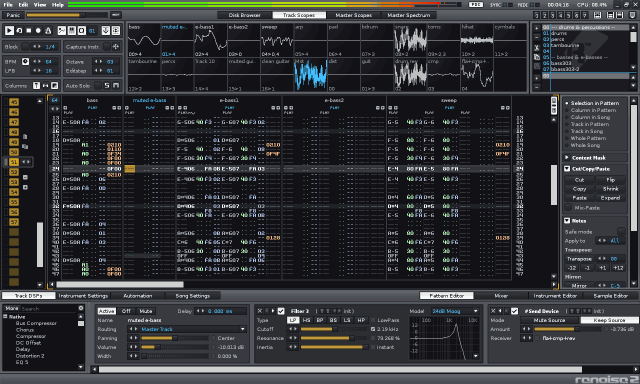The image size is (640, 384).
Task: Click the Auto Solo mute M icon
Action: [116, 85]
